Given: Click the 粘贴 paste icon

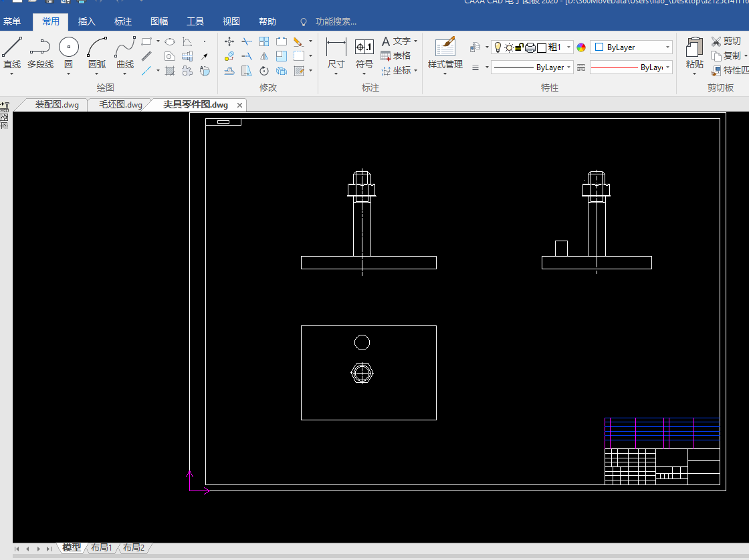Looking at the screenshot, I should [x=694, y=47].
